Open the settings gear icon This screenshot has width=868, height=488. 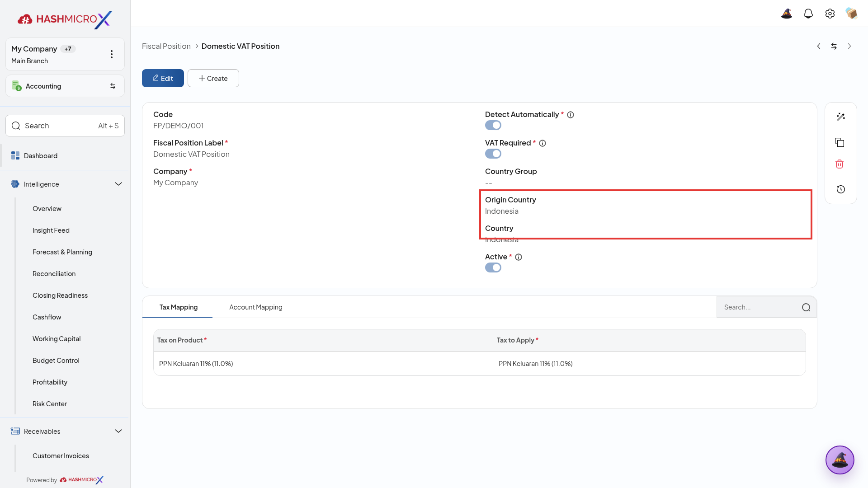coord(830,14)
